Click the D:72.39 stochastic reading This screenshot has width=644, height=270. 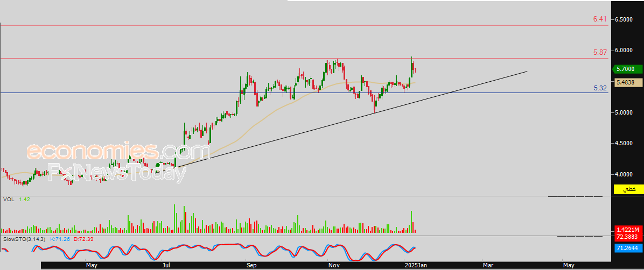coord(84,239)
